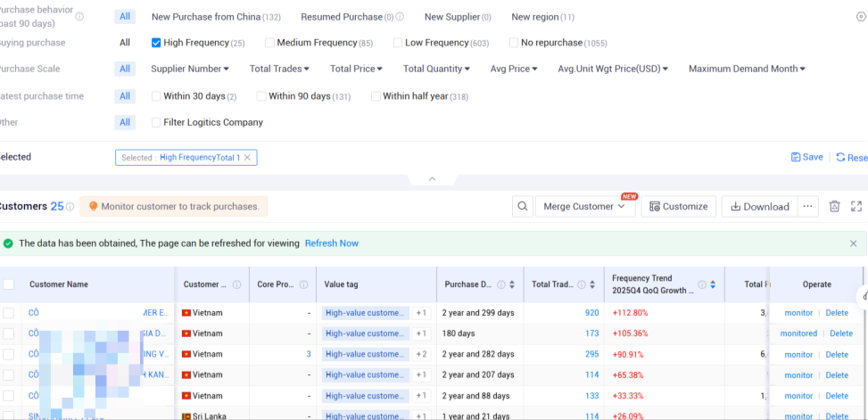Check the Medium Frequency checkbox
This screenshot has height=420, width=868.
point(269,43)
